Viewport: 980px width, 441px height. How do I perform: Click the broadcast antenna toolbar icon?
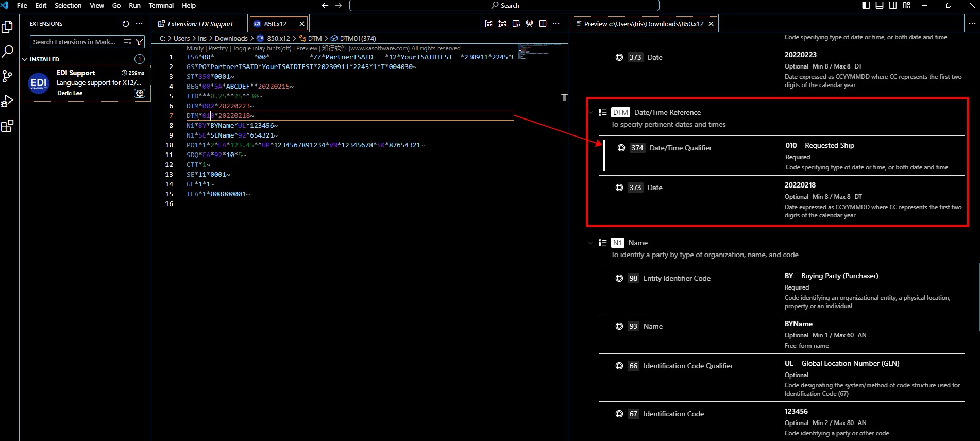pyautogui.click(x=529, y=24)
